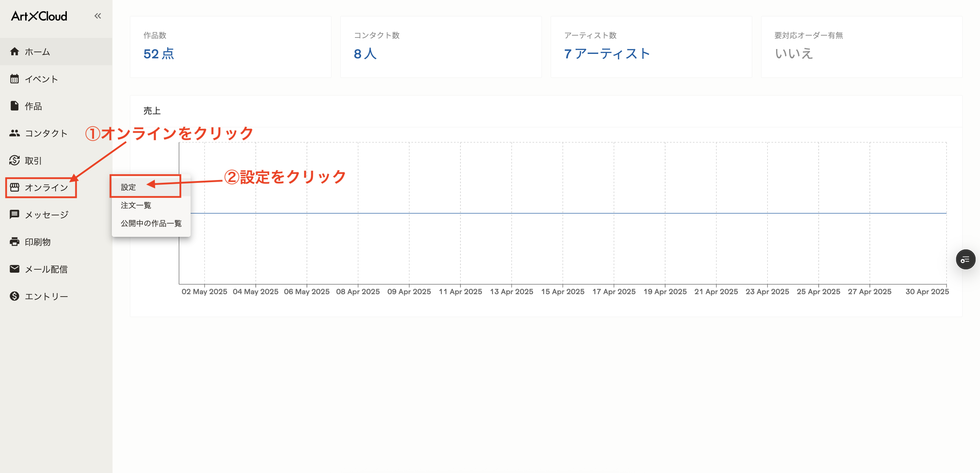Click the 52 点 artwork count

pyautogui.click(x=159, y=54)
